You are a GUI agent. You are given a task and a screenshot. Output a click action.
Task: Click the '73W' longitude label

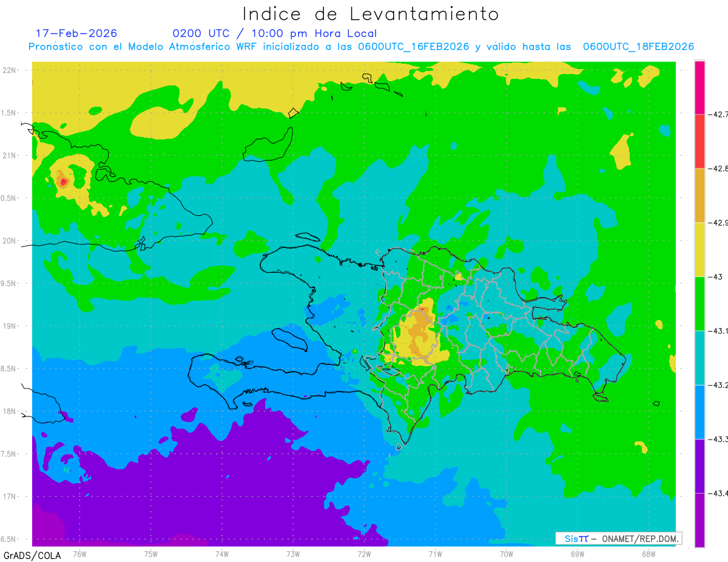click(293, 554)
